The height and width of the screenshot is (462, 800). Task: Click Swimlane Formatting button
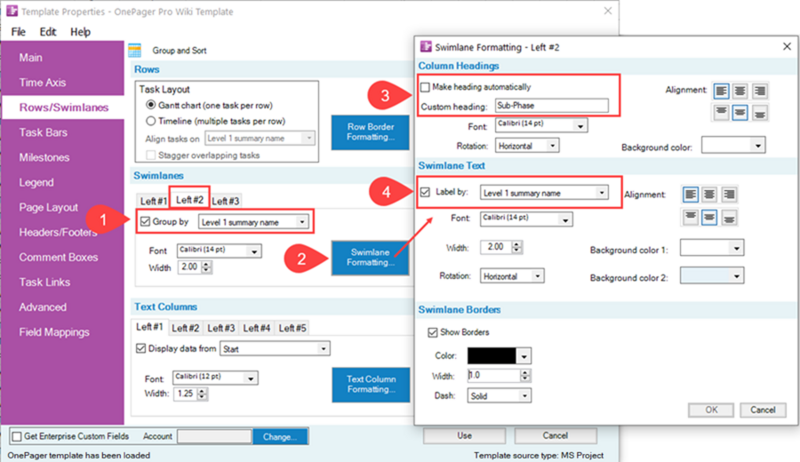[x=370, y=258]
